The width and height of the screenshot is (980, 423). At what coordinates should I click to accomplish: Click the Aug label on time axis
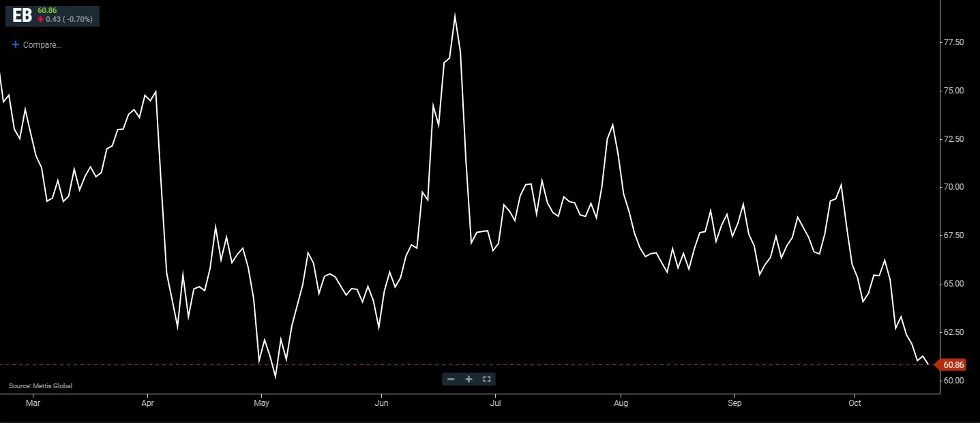tap(620, 403)
